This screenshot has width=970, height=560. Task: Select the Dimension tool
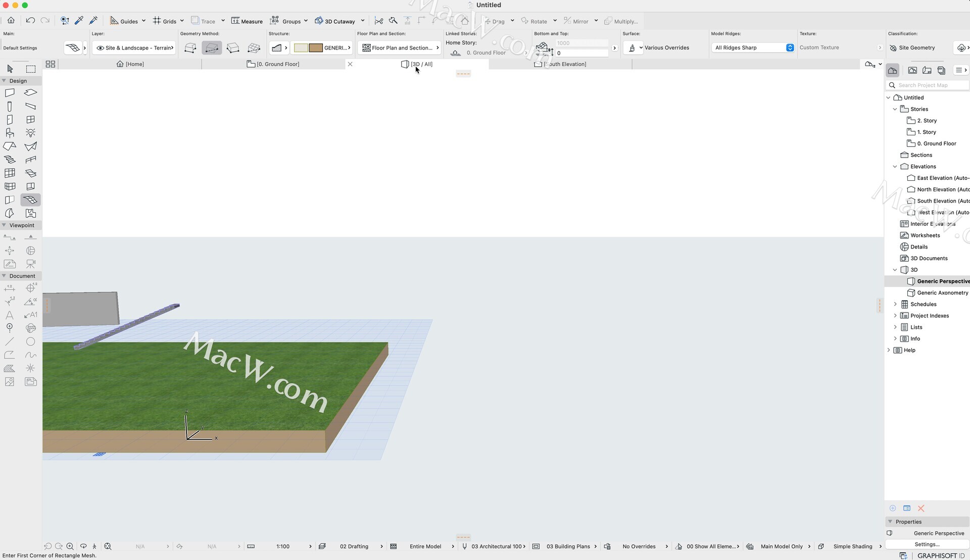pos(10,288)
